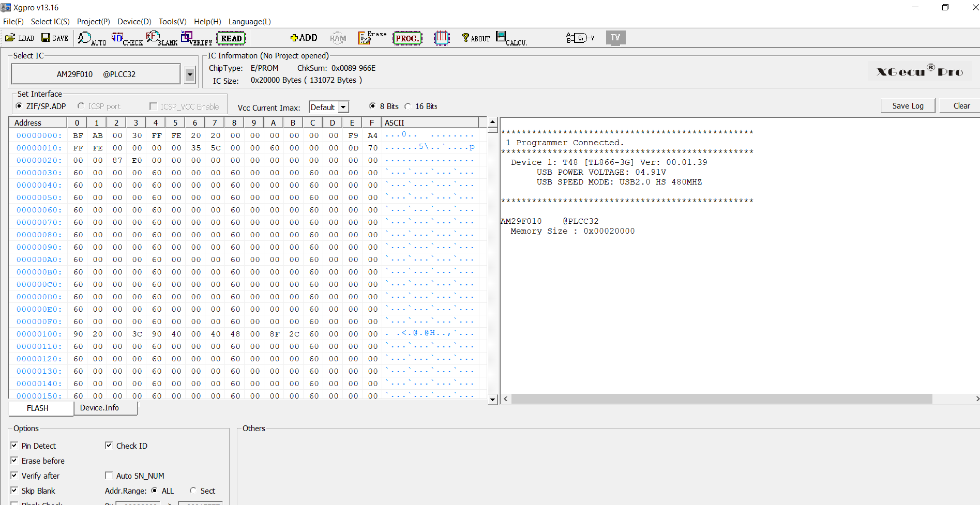The width and height of the screenshot is (980, 505).
Task: Click the Clear log button
Action: coord(961,106)
